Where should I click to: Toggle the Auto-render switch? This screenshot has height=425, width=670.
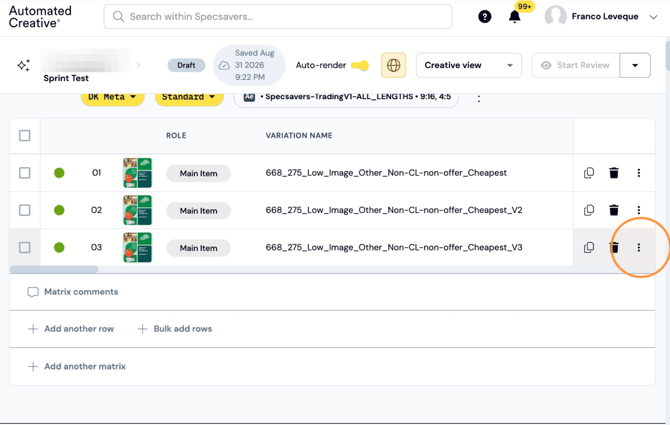coord(360,65)
